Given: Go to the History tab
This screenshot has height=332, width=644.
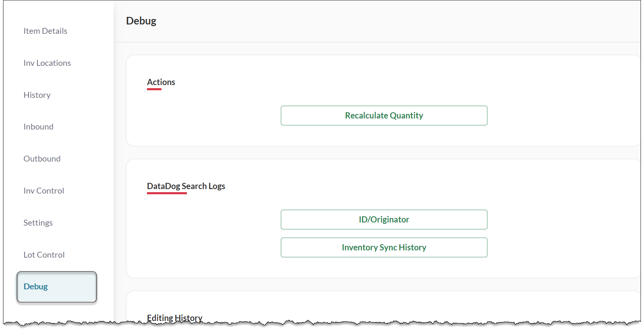Looking at the screenshot, I should 37,95.
